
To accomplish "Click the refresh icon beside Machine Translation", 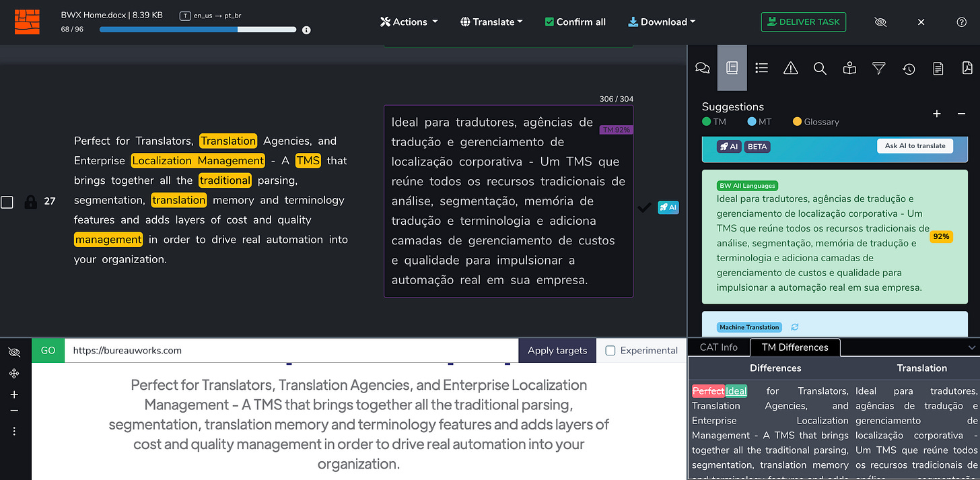I will point(795,327).
